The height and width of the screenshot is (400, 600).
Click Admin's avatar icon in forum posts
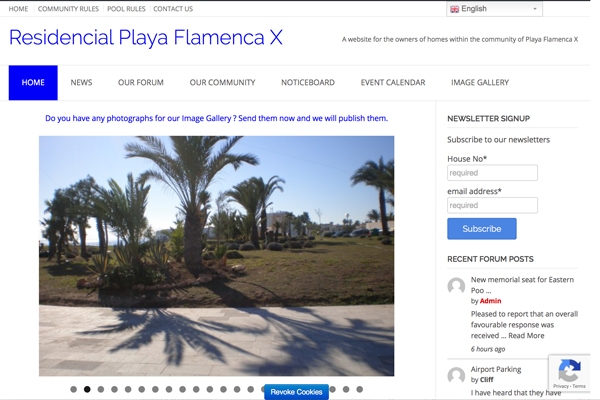456,286
